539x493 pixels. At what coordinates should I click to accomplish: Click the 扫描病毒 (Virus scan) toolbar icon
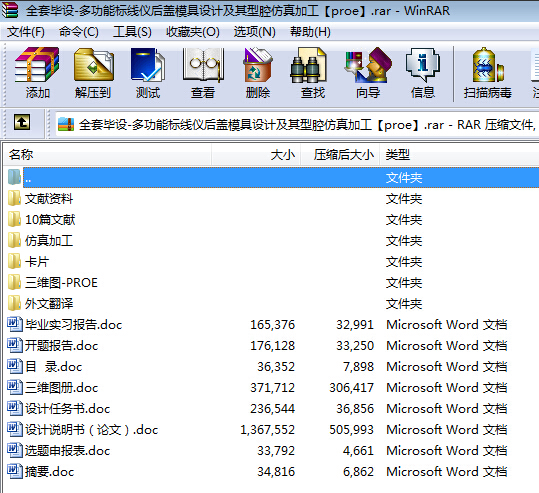(488, 65)
